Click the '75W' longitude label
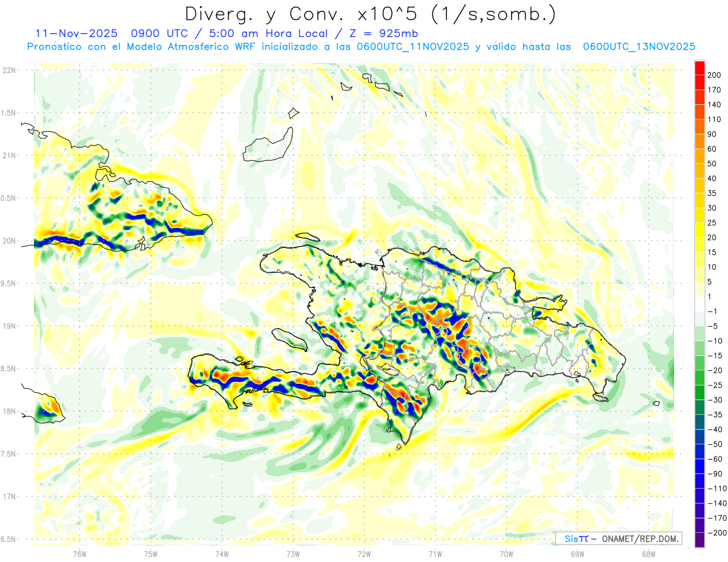This screenshot has width=728, height=562. [x=150, y=554]
